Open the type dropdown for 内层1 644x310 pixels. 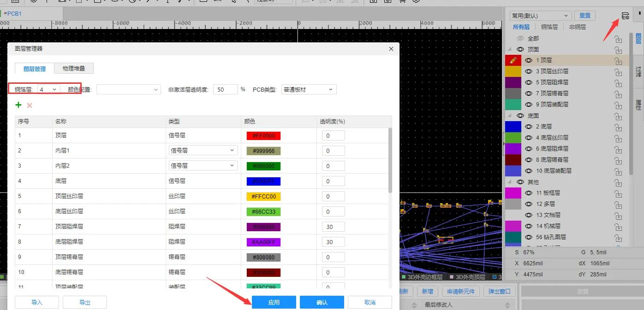tap(203, 150)
